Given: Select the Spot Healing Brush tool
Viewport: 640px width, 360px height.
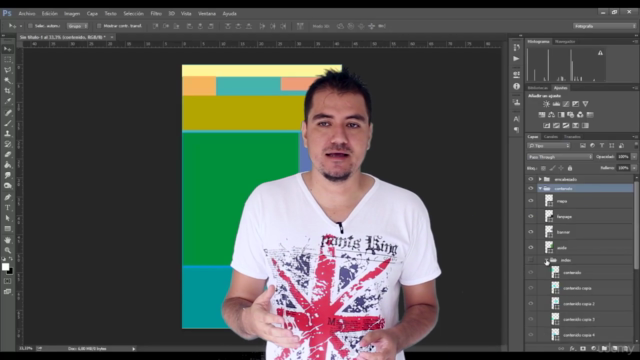Looking at the screenshot, I should click(7, 112).
